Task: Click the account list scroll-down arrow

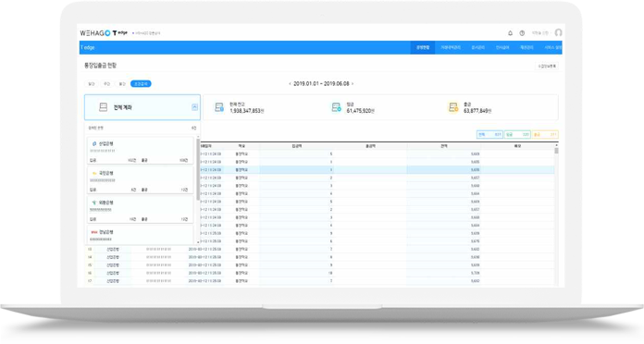Action: (x=198, y=242)
